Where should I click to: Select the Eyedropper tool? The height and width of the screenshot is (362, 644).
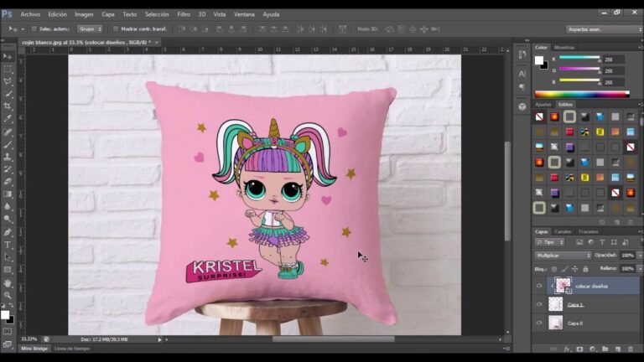(8, 119)
